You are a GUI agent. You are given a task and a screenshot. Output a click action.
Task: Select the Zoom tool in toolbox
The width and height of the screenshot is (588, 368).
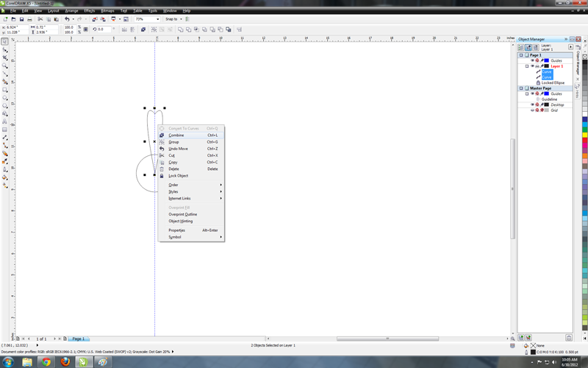pyautogui.click(x=5, y=66)
